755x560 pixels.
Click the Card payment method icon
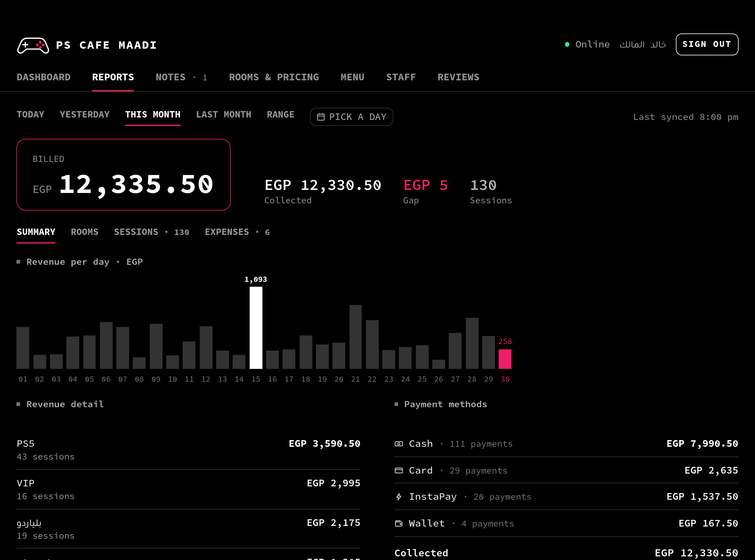(399, 471)
